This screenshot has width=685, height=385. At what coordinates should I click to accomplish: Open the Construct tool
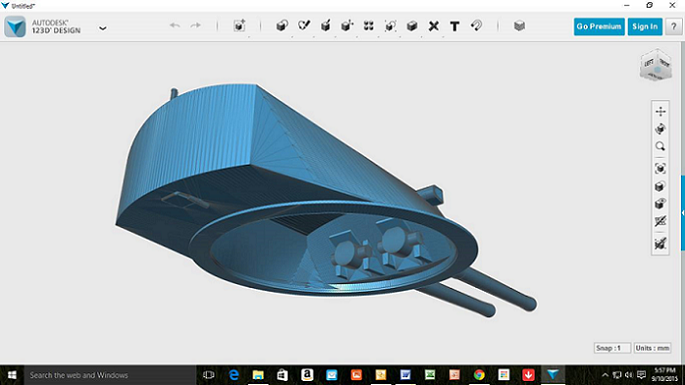pos(325,26)
